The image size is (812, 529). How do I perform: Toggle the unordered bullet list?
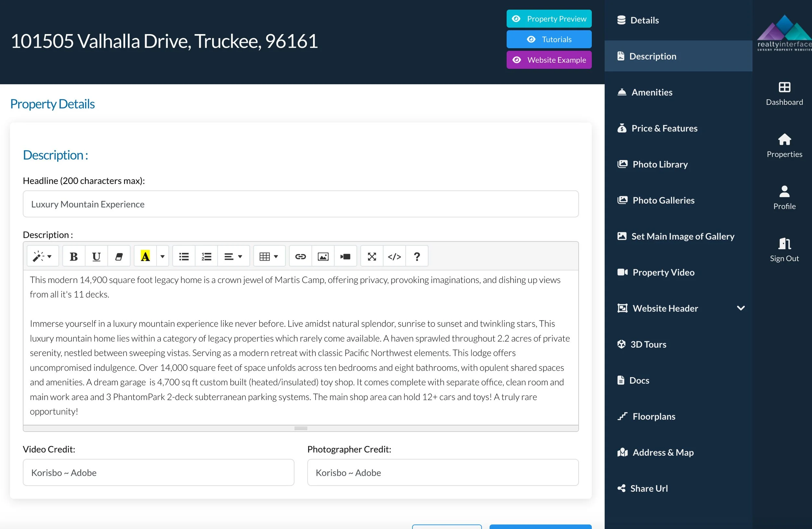coord(184,256)
